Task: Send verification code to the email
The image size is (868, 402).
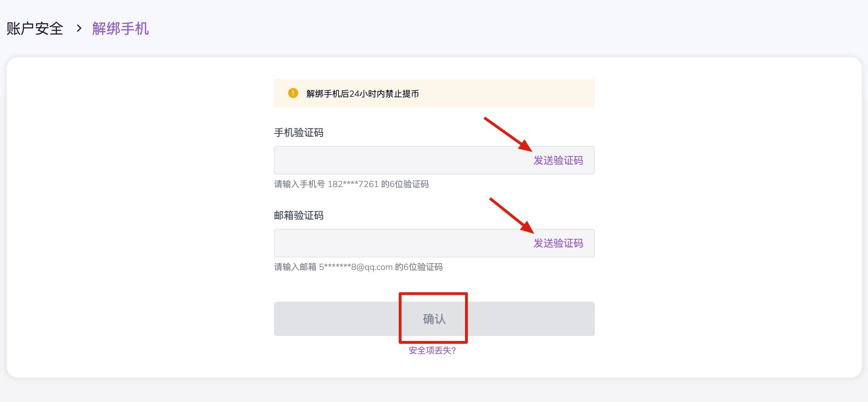Action: pos(558,243)
